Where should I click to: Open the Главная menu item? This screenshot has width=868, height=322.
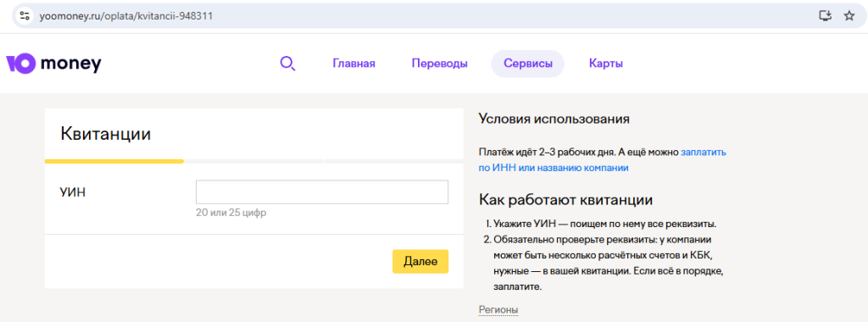[353, 64]
